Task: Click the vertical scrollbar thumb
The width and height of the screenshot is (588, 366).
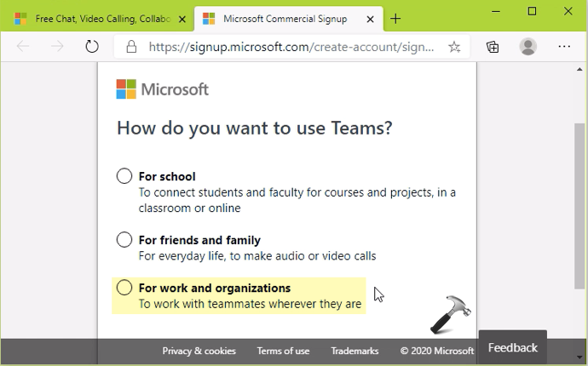Action: (579, 206)
